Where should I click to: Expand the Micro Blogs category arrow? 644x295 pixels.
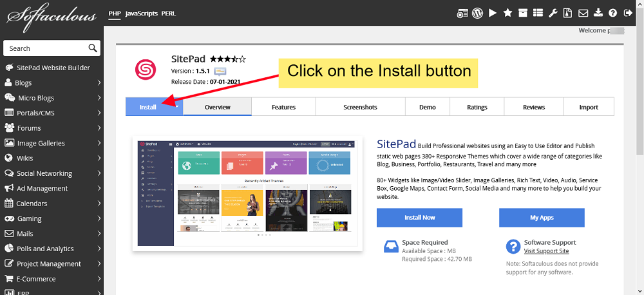coord(99,98)
